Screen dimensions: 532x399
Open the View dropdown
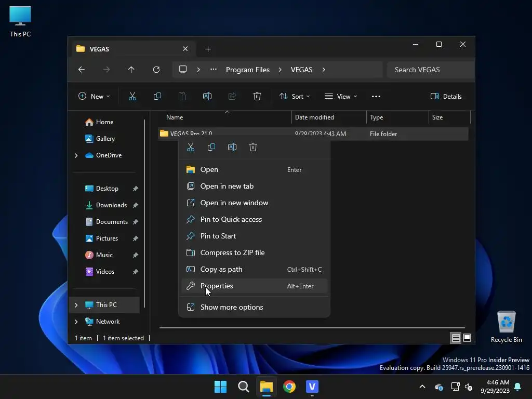pyautogui.click(x=341, y=96)
